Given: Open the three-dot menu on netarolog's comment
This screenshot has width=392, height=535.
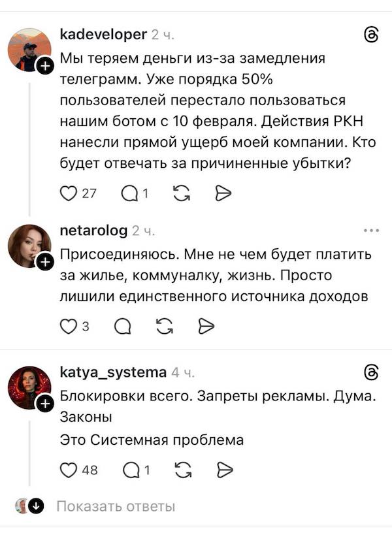Looking at the screenshot, I should (x=372, y=230).
